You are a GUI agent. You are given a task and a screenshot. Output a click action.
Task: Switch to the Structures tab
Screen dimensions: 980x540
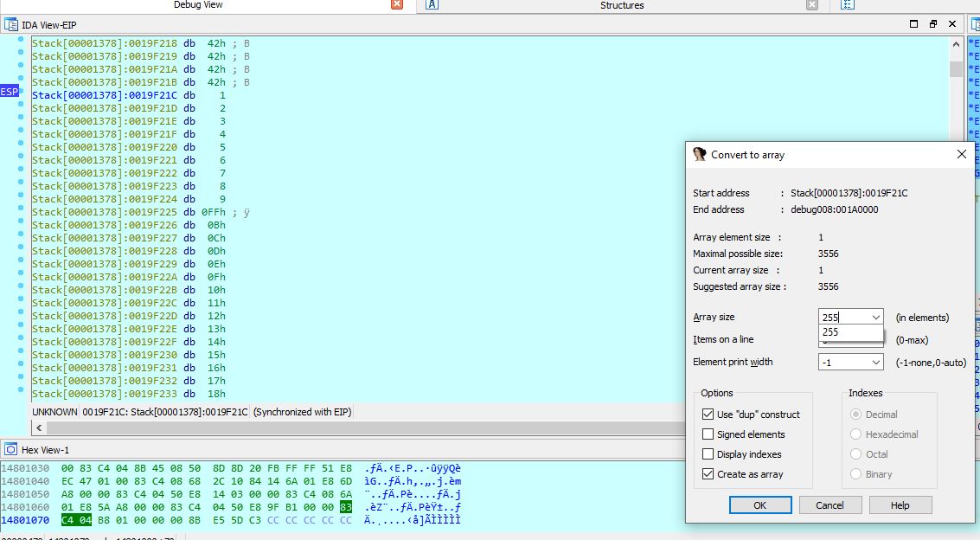pos(622,5)
